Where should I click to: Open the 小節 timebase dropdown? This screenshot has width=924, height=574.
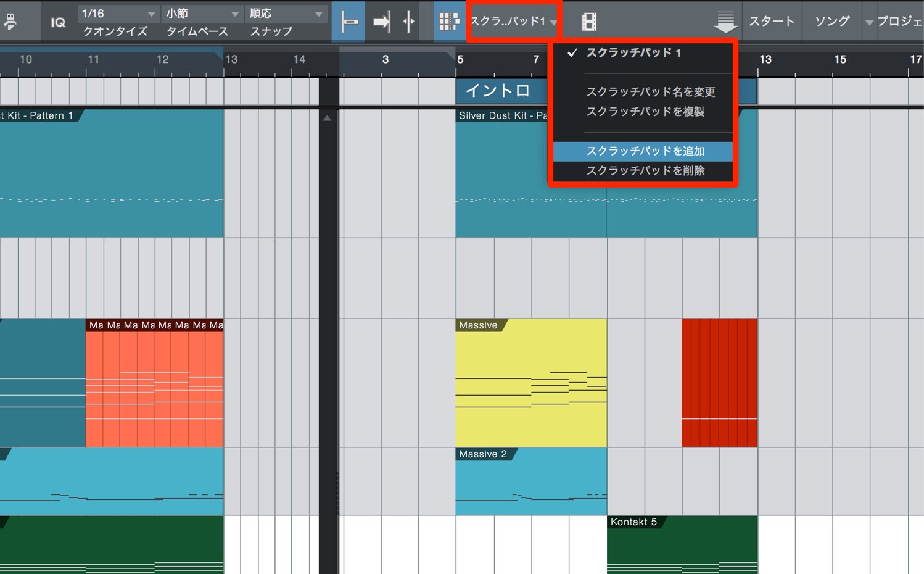coord(202,14)
